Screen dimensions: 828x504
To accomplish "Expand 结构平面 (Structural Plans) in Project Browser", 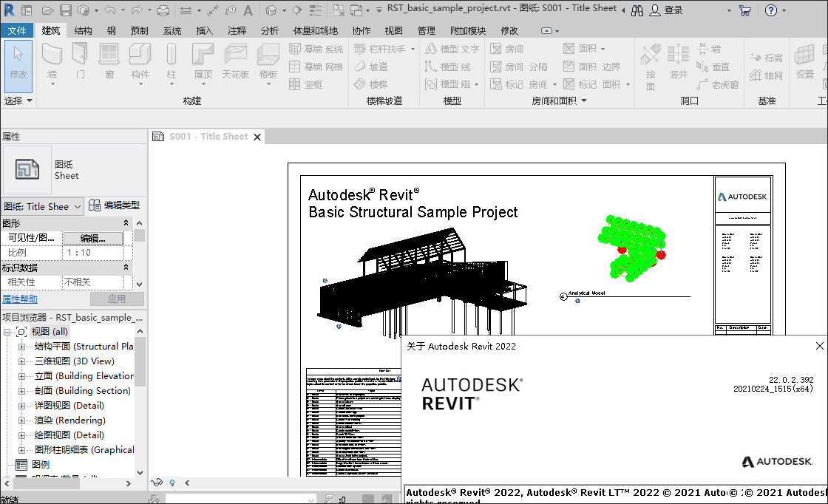I will [22, 346].
